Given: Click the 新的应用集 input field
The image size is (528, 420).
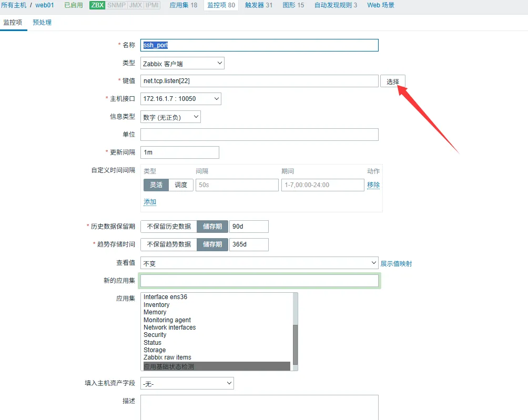Looking at the screenshot, I should [259, 281].
